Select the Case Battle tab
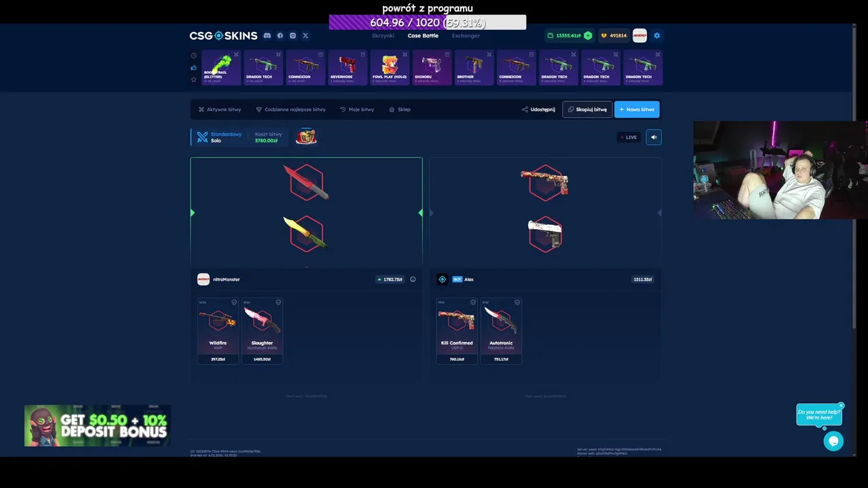Screen dimensions: 868x488 pos(423,35)
